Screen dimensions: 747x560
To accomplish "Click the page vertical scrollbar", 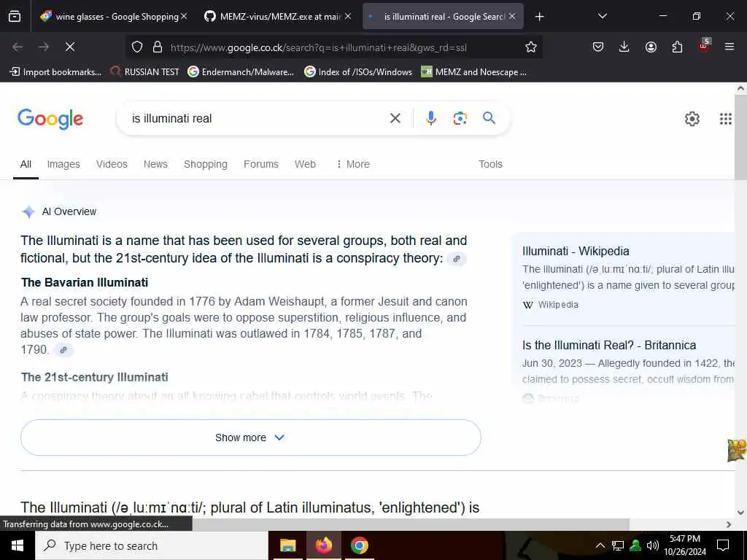I will coord(740,136).
